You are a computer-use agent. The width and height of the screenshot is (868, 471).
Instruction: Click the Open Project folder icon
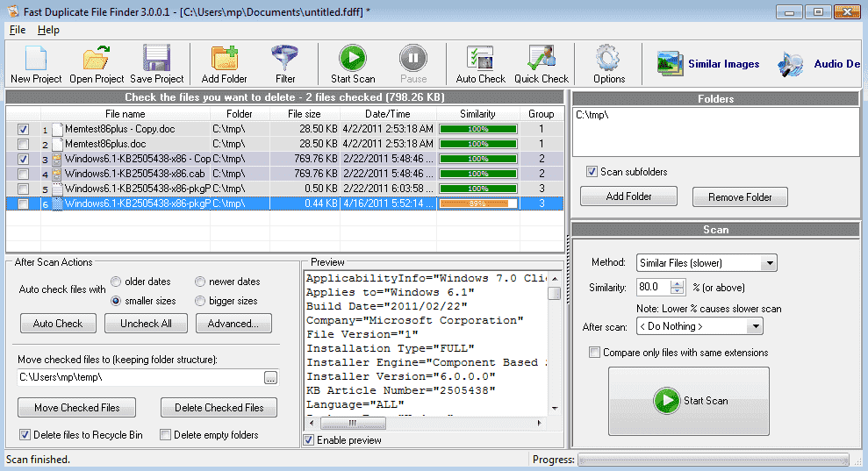97,59
